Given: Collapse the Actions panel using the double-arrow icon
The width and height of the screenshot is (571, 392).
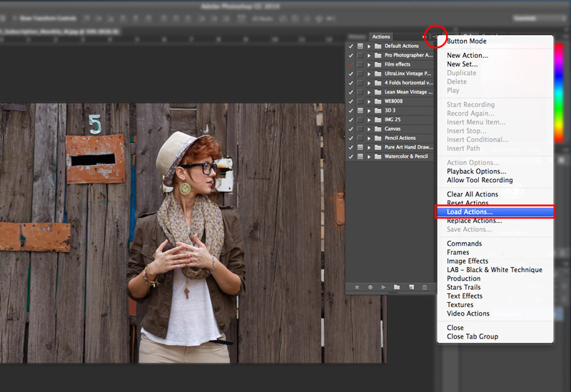Looking at the screenshot, I should (x=424, y=37).
